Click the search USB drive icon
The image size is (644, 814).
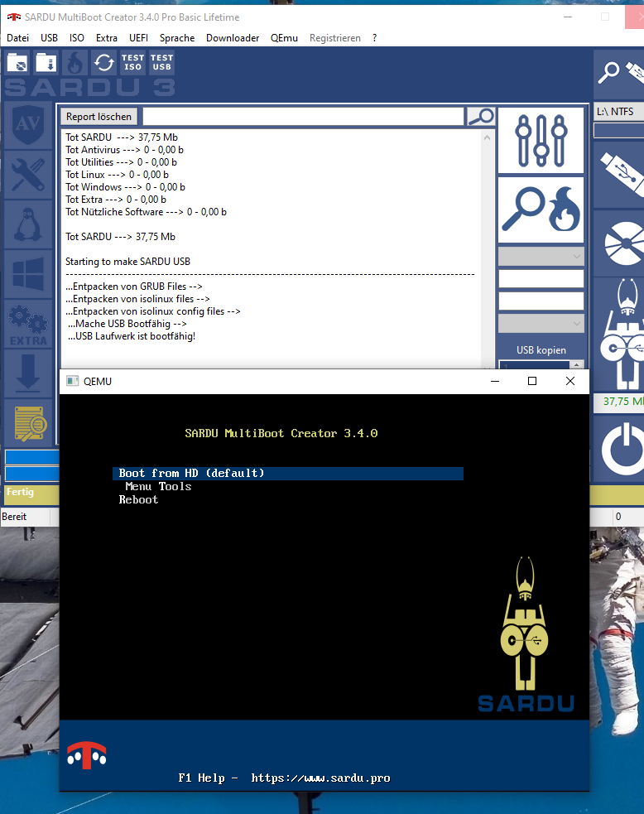tap(620, 73)
